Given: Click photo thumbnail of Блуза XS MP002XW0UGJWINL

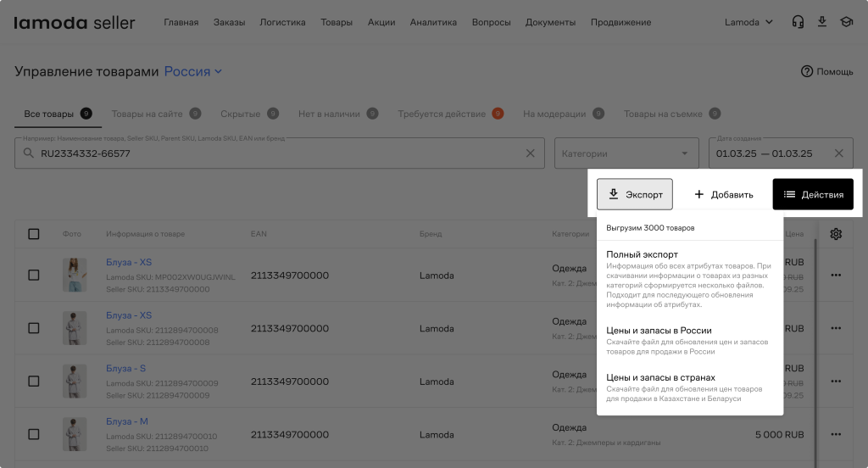Looking at the screenshot, I should (75, 275).
